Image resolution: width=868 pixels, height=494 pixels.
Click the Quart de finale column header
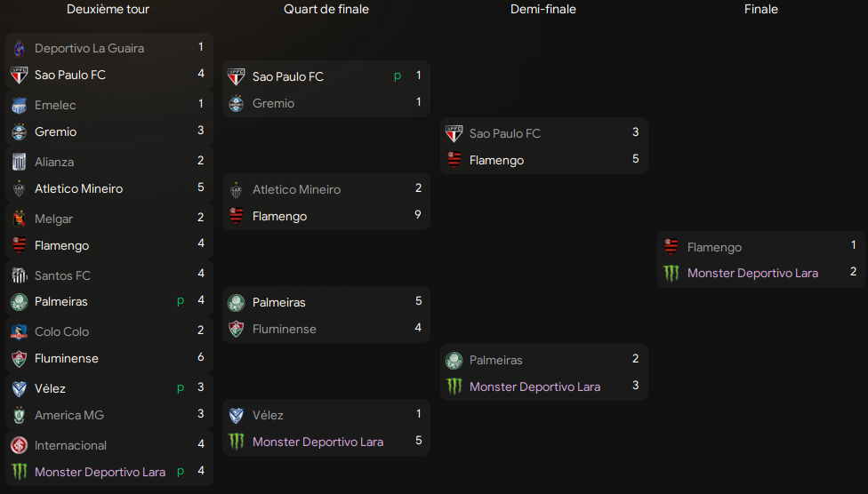[x=326, y=9]
